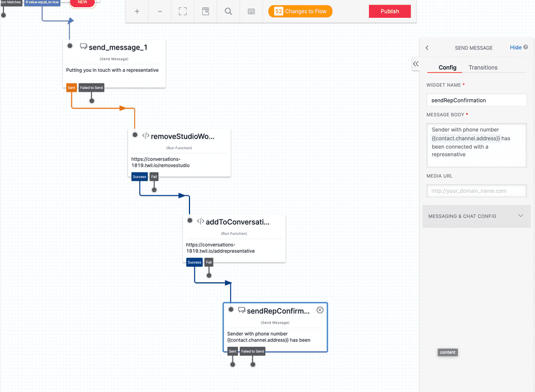Open the widget library icon
The width and height of the screenshot is (535, 392).
click(205, 11)
